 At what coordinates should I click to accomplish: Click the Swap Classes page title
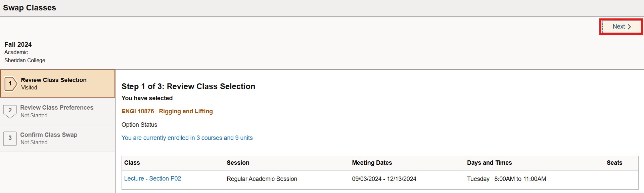(x=30, y=8)
